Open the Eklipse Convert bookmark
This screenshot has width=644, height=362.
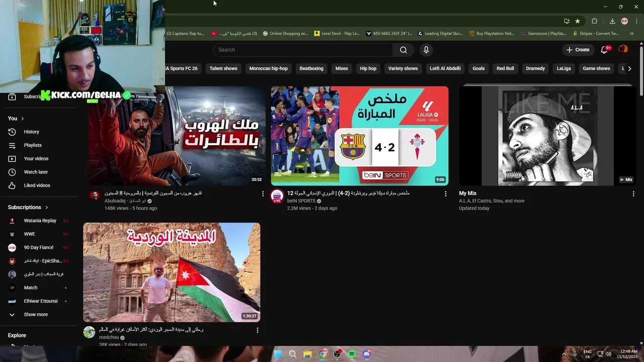(x=596, y=34)
